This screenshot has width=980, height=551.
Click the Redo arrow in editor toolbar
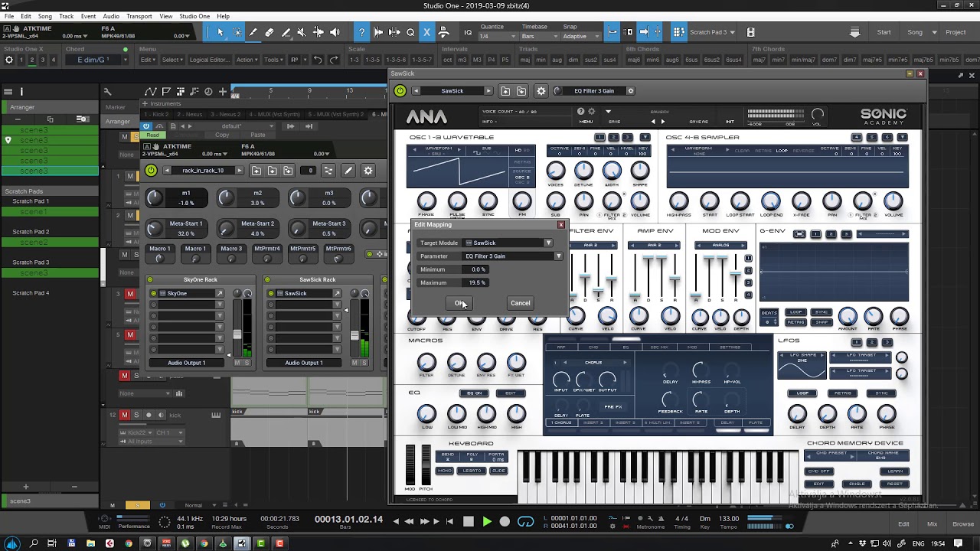pyautogui.click(x=334, y=60)
